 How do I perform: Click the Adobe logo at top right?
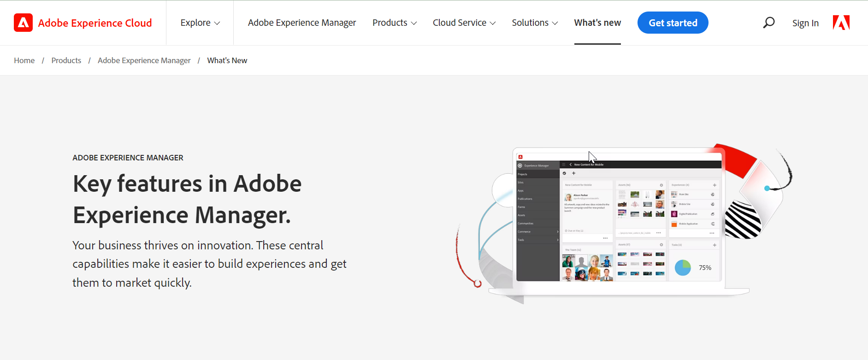pos(841,23)
